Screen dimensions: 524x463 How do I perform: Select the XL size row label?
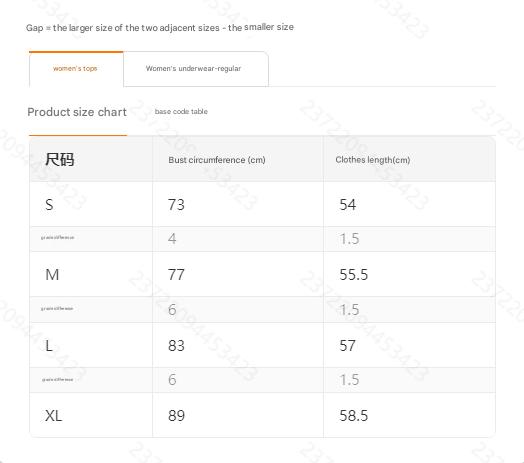(53, 416)
